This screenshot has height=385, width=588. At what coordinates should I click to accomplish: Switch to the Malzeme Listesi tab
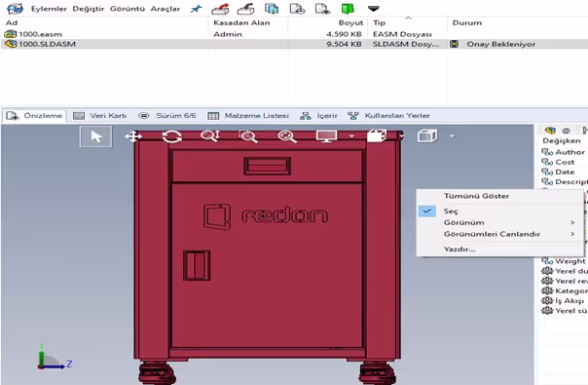tap(248, 116)
